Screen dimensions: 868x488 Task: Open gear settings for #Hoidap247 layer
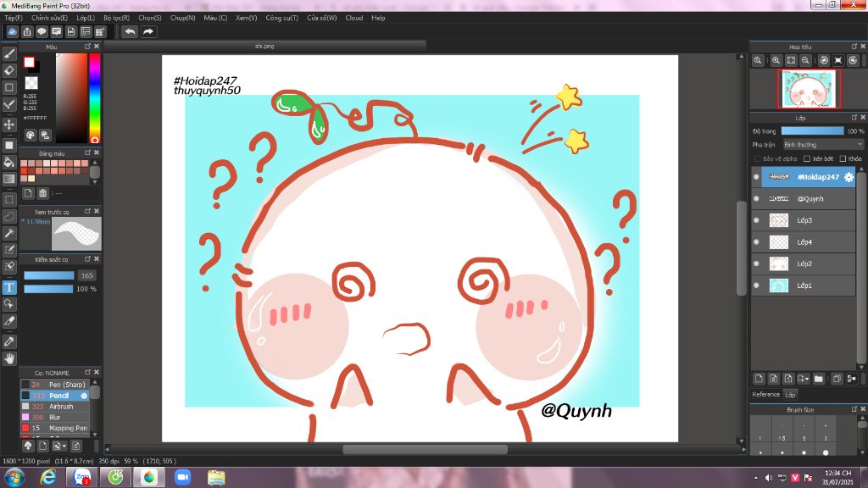pos(848,177)
